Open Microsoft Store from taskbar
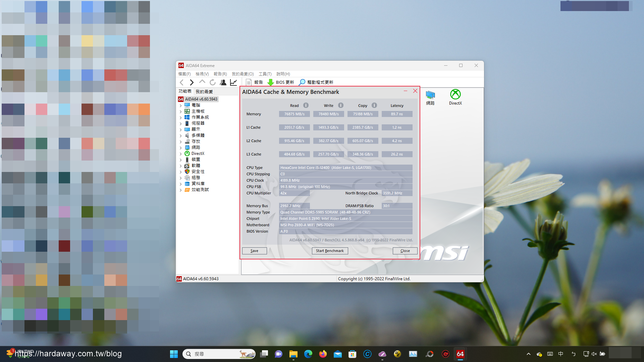The image size is (644, 362). tap(353, 354)
